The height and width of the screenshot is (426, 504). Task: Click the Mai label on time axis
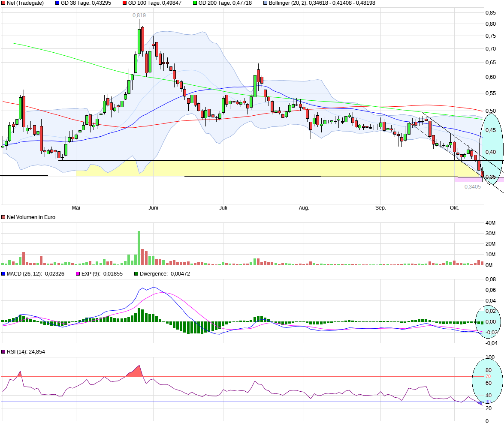tap(76, 208)
